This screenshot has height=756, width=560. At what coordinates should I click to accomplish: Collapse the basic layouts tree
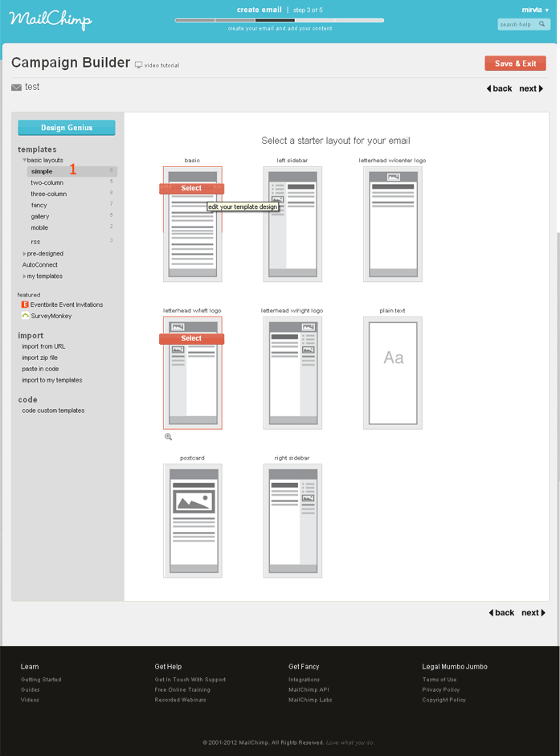24,160
